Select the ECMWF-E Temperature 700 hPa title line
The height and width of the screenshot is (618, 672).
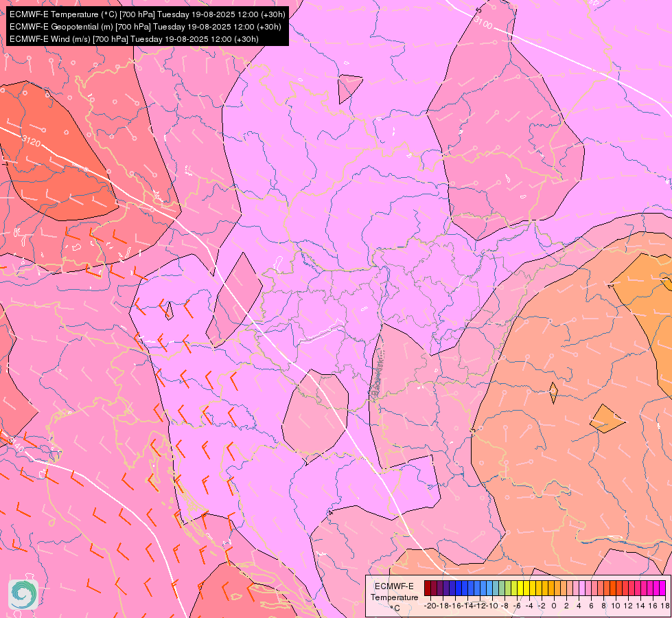[x=148, y=14]
